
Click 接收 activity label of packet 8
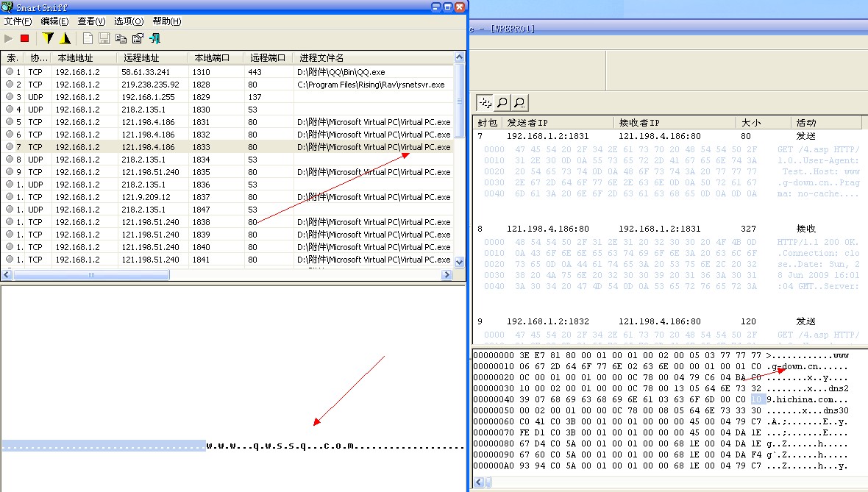[806, 229]
